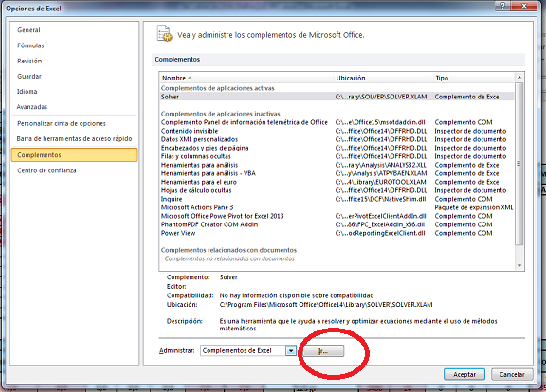The width and height of the screenshot is (546, 392).
Task: Open the General options category
Action: (28, 30)
